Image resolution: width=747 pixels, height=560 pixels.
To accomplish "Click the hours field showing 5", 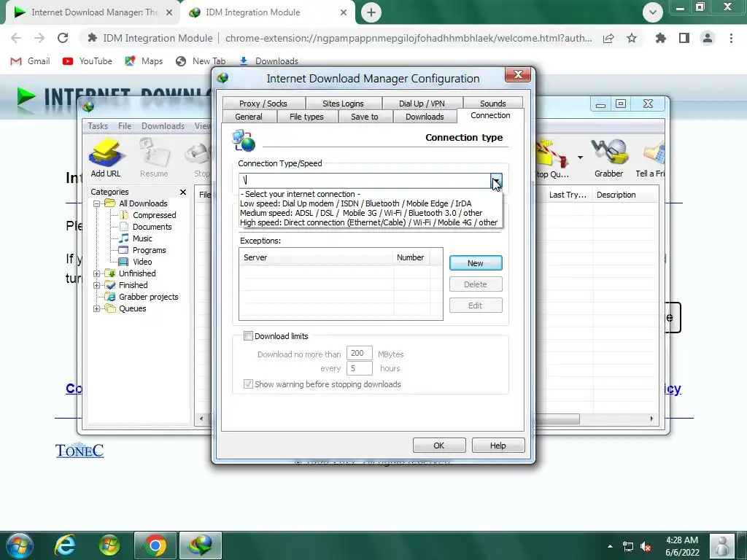I will [x=359, y=368].
